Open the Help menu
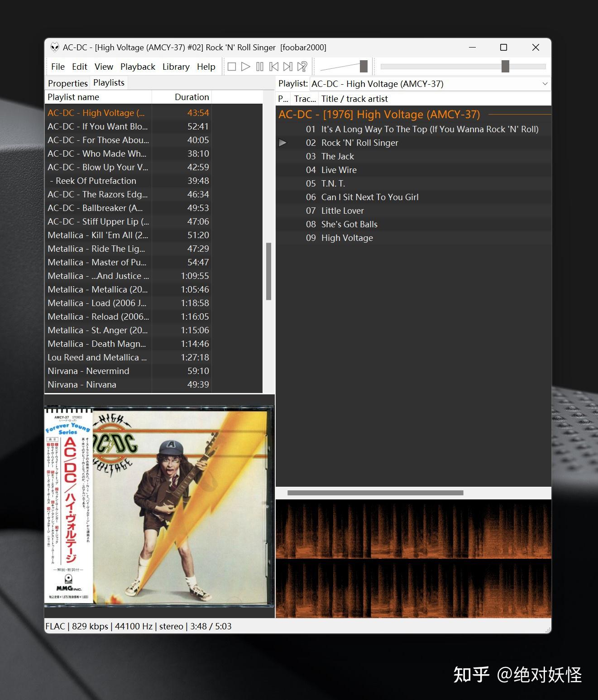Screen dimensions: 598x700 pyautogui.click(x=206, y=67)
